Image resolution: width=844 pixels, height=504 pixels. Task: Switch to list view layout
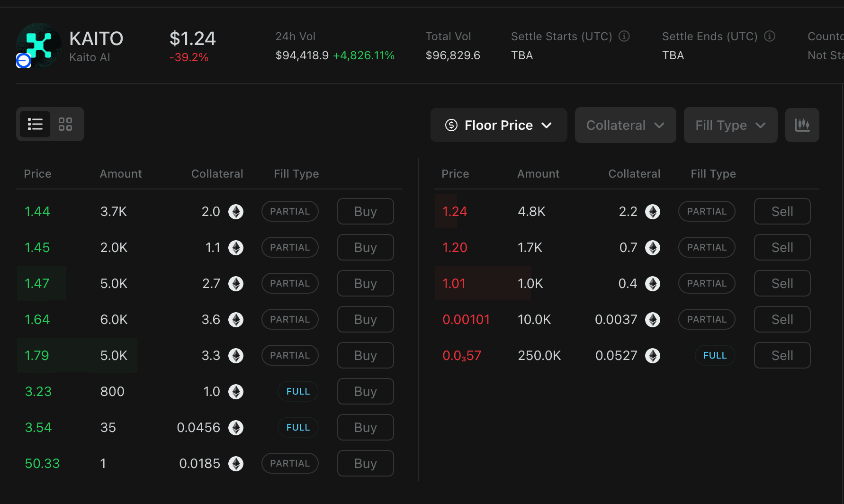point(35,124)
